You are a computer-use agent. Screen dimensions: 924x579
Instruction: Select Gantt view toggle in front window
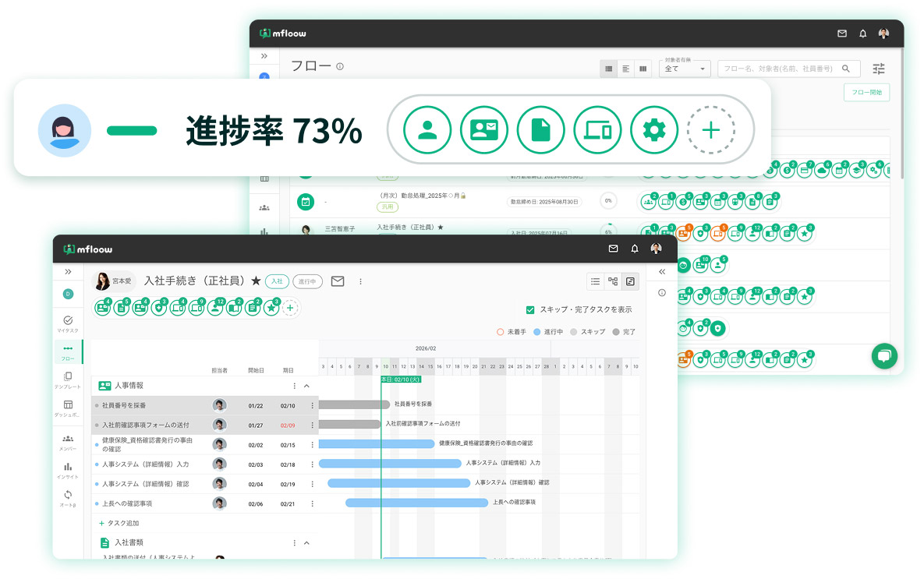[630, 281]
